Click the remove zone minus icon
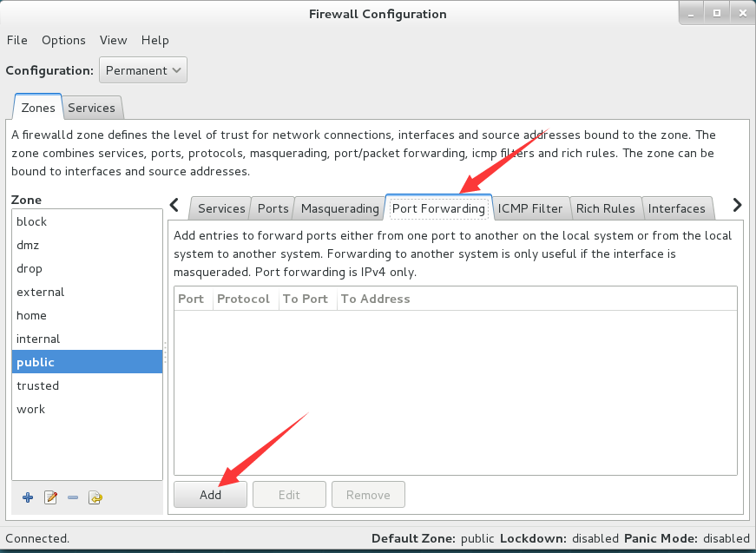The image size is (756, 553). coord(73,497)
